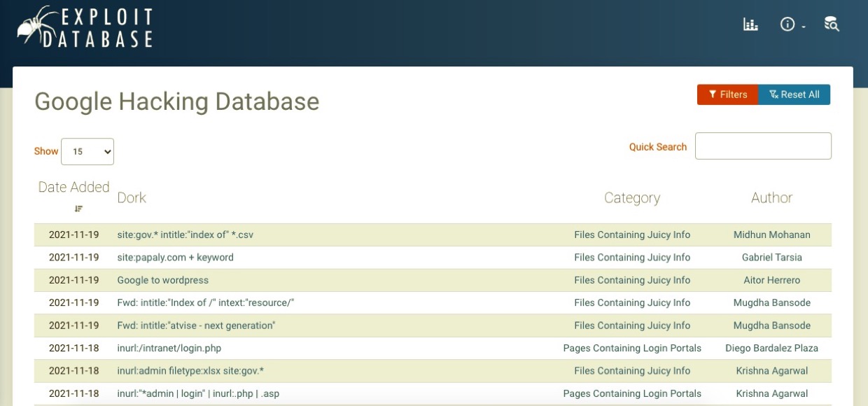
Task: Open Mugdha Bansode in the atvise row
Action: (x=771, y=325)
